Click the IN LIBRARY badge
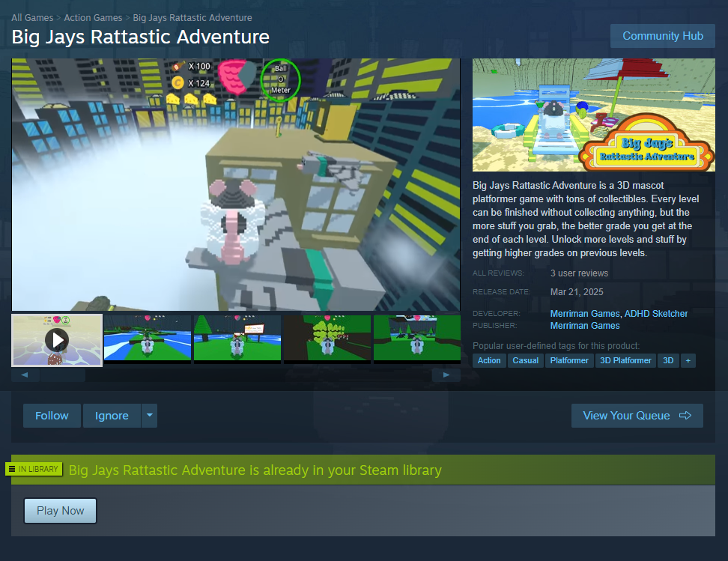 34,469
